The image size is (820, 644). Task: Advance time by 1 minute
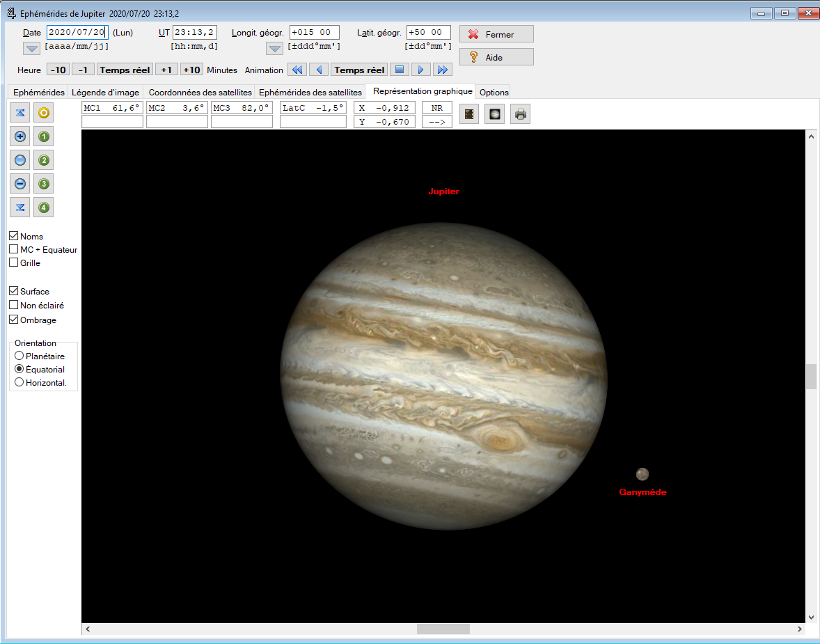tap(166, 70)
